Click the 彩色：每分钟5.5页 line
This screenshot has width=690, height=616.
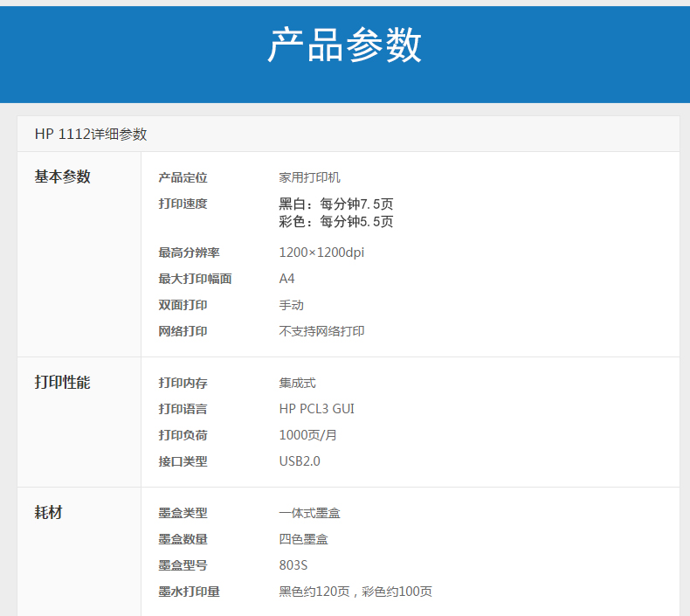(335, 221)
